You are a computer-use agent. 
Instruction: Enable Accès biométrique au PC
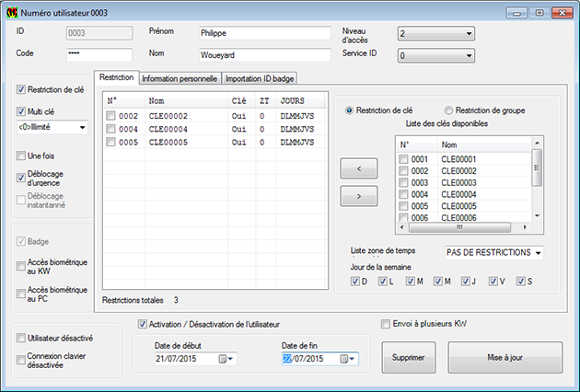point(21,294)
